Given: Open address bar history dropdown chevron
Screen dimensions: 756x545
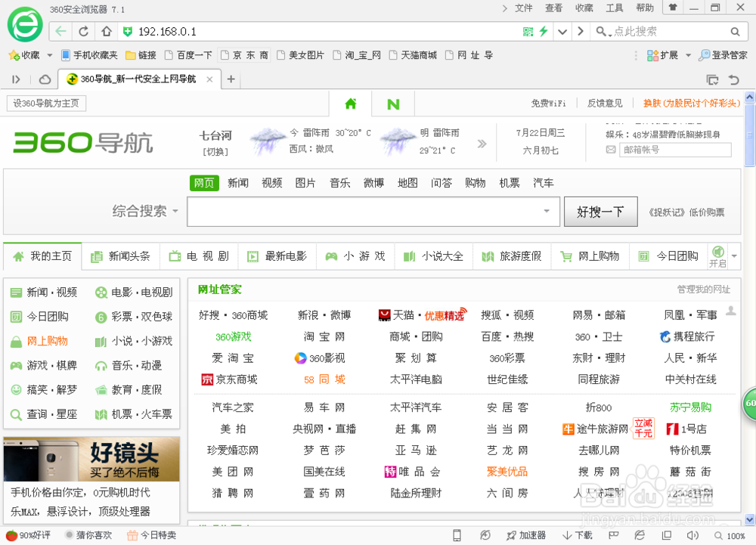Looking at the screenshot, I should [562, 32].
